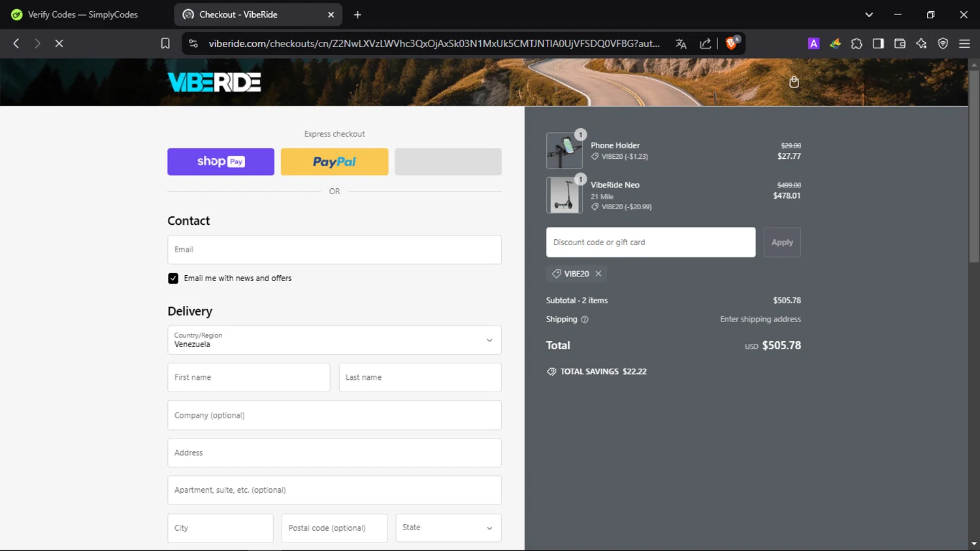Click the browser forward arrow
The height and width of the screenshot is (551, 980).
point(37,43)
